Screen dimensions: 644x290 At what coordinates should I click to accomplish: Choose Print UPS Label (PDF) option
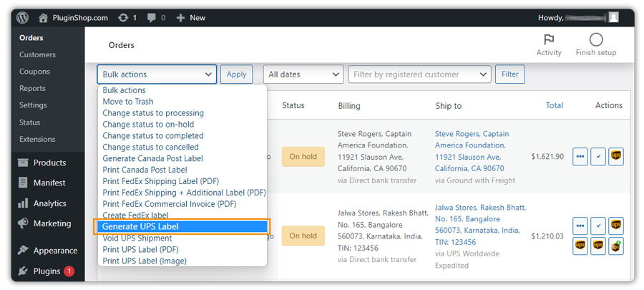coord(140,249)
